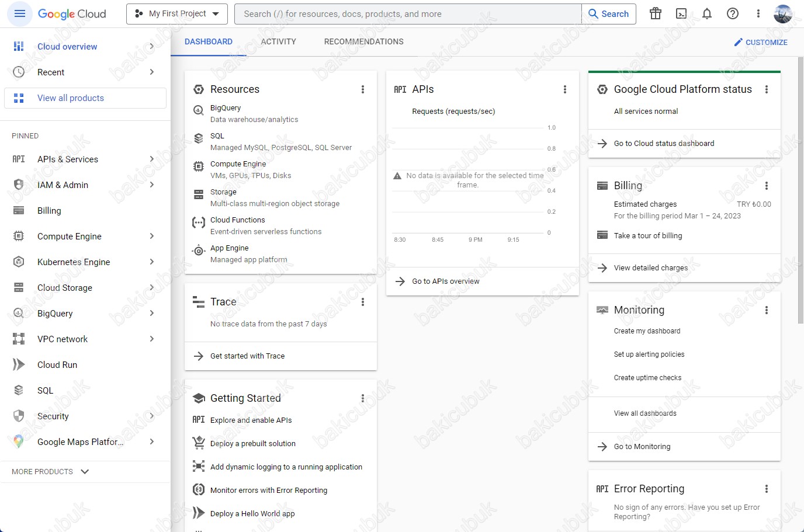804x532 pixels.
Task: Click the BigQuery icon in Resources
Action: click(x=199, y=110)
